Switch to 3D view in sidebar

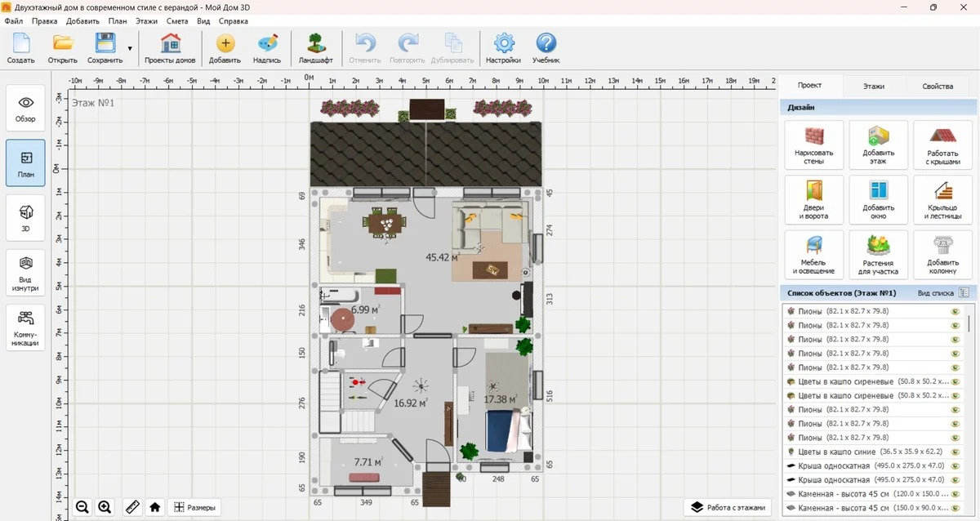[26, 218]
